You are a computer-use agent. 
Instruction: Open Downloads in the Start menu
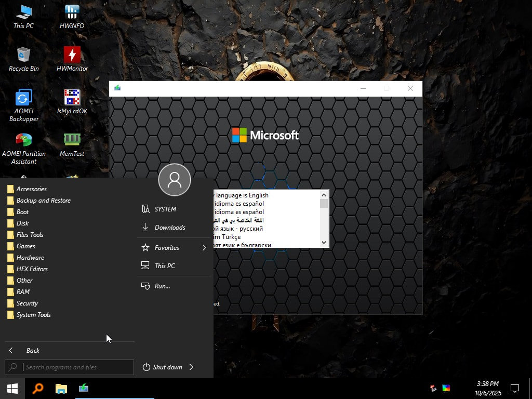[x=170, y=227]
